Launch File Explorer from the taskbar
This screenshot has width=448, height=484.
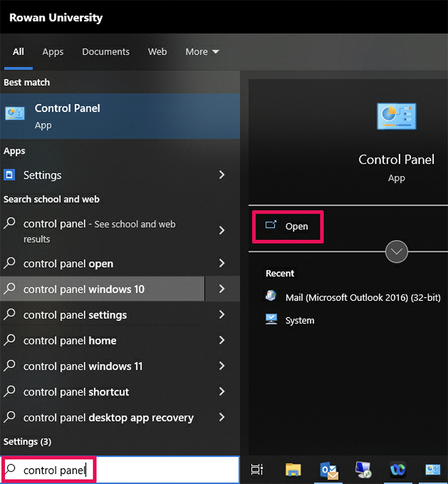click(293, 470)
